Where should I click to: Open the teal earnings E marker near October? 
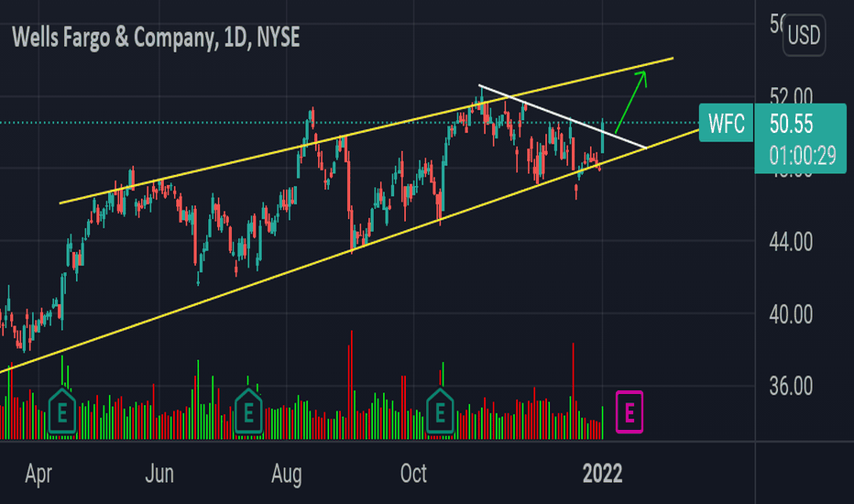440,411
